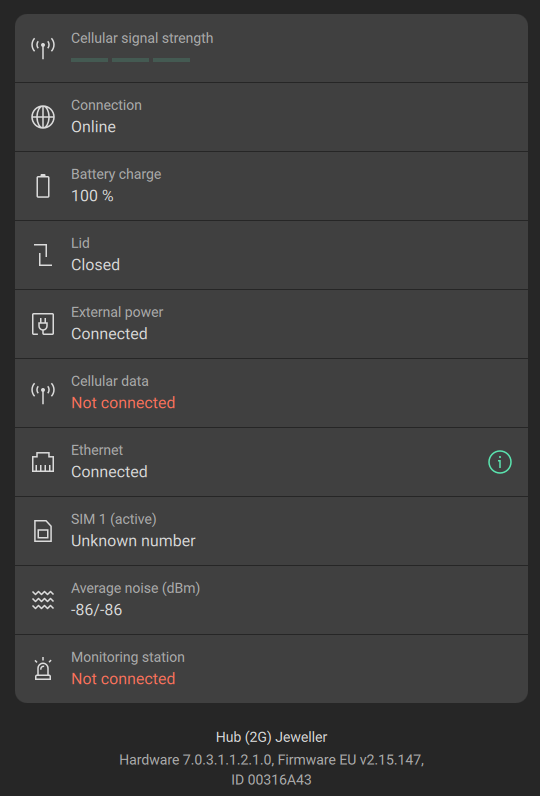Viewport: 540px width, 796px height.
Task: Select the Ethernet label text
Action: (97, 450)
